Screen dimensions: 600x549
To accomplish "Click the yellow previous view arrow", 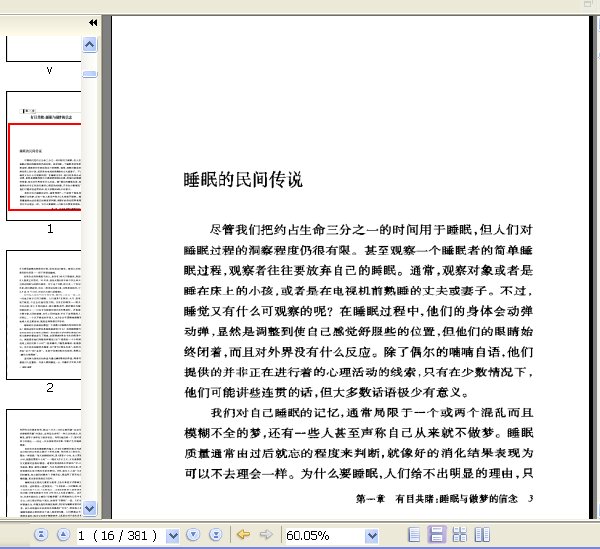I will click(x=243, y=534).
